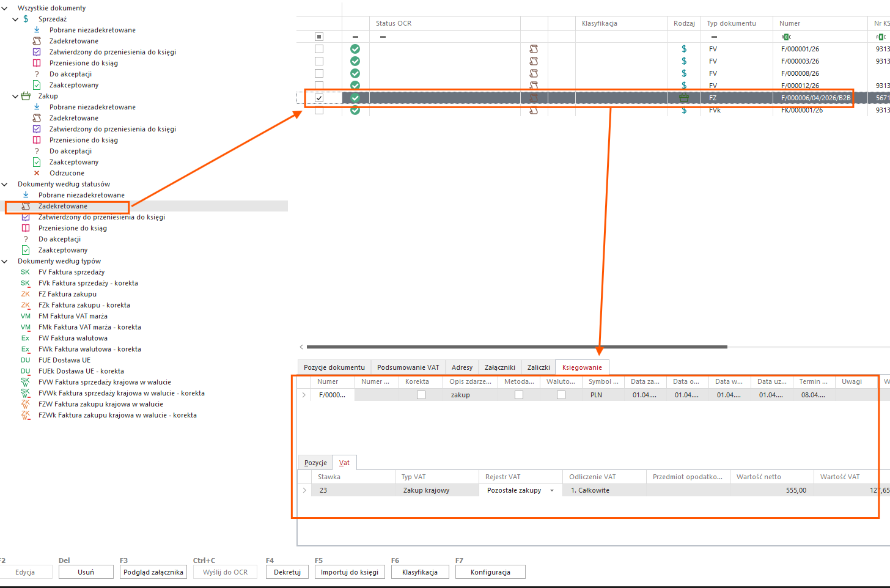Collapse the Wszystkie dokumenty tree node
The height and width of the screenshot is (588, 890).
(5, 8)
